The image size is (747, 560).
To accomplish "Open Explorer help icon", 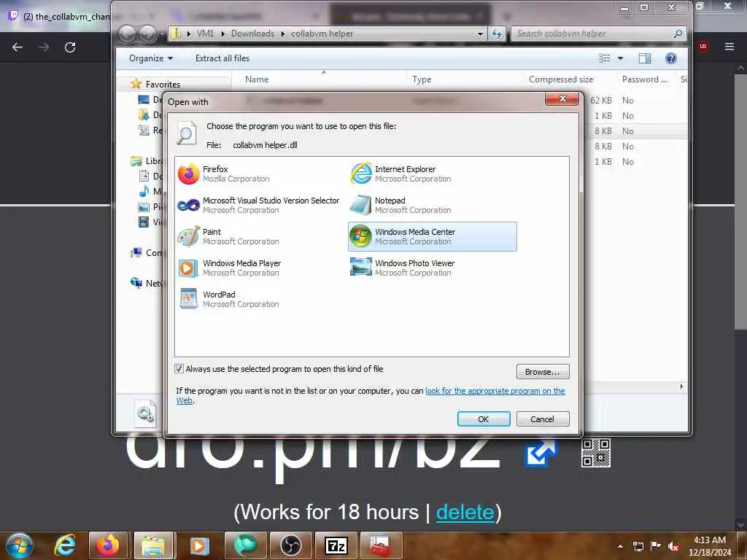I will [x=671, y=58].
